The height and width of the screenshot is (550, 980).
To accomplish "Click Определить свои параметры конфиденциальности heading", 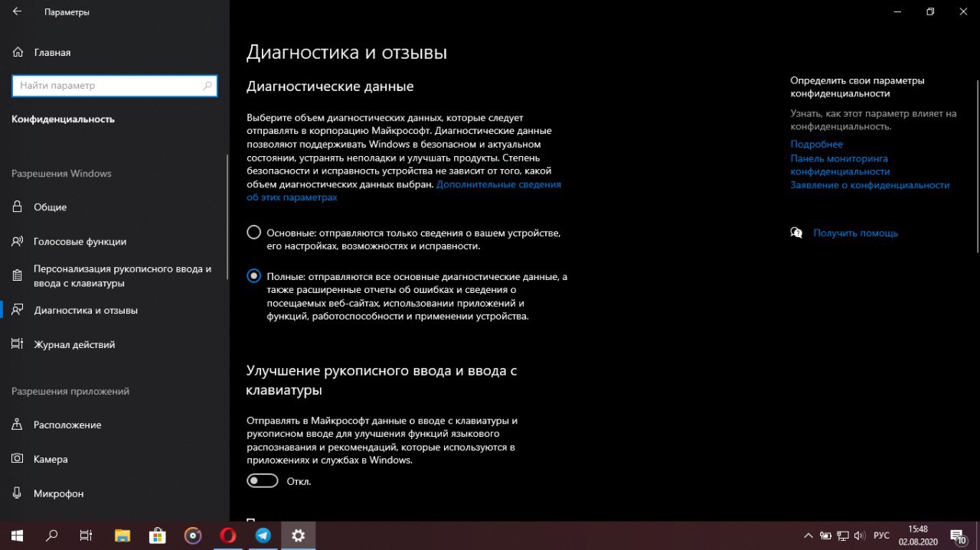I will click(x=857, y=86).
